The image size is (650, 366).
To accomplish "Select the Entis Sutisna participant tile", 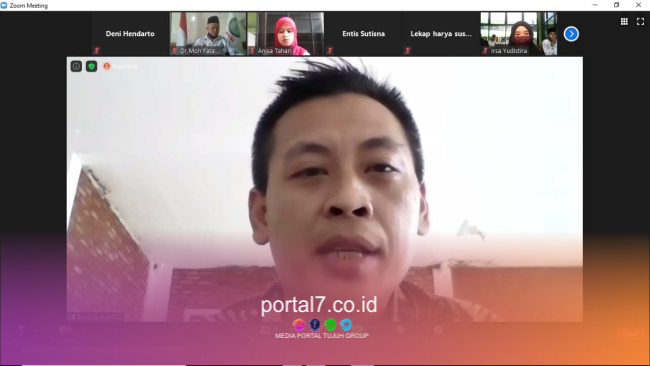I will click(364, 34).
